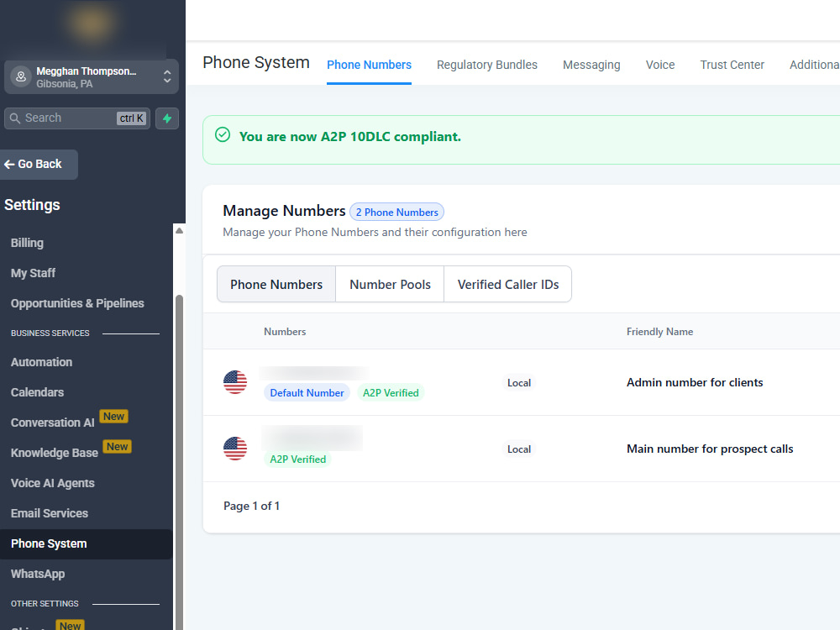
Task: Click the New badge beside Conversation AI
Action: pos(113,417)
